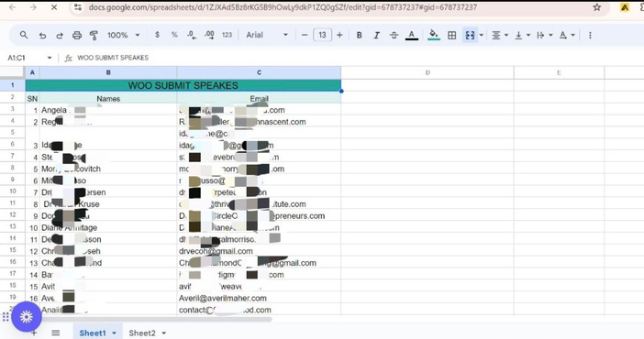Viewport: 644px width, 339px height.
Task: Switch to the Sheet2 tab
Action: (x=147, y=333)
